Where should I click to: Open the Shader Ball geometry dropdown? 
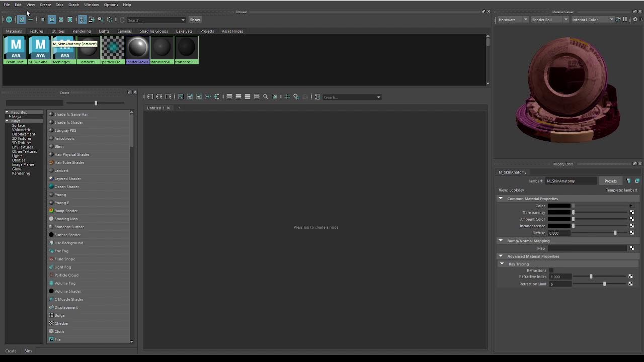click(549, 20)
